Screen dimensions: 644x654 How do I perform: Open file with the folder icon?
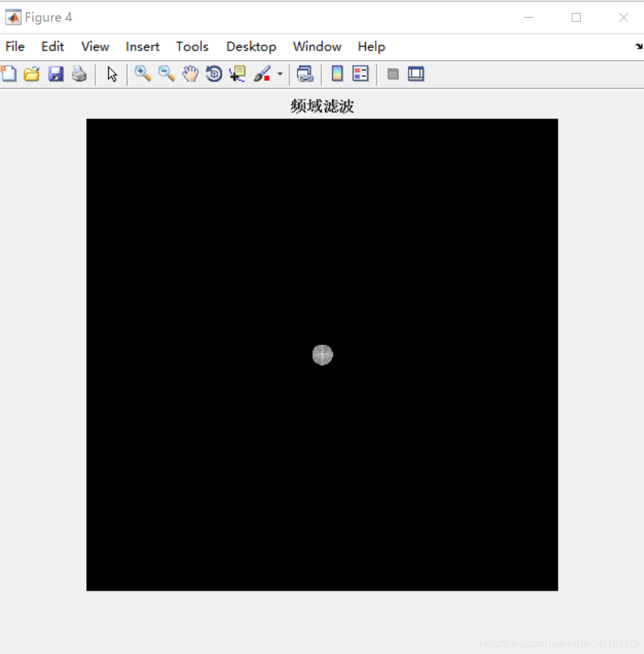tap(32, 74)
